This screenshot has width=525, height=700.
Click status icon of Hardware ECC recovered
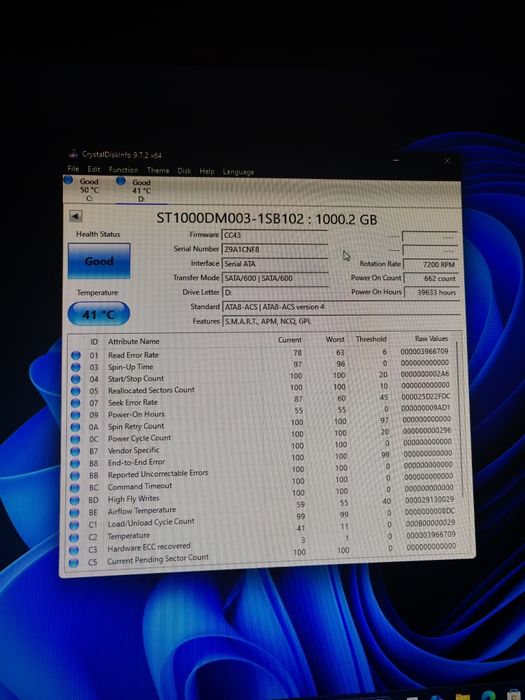click(x=74, y=550)
